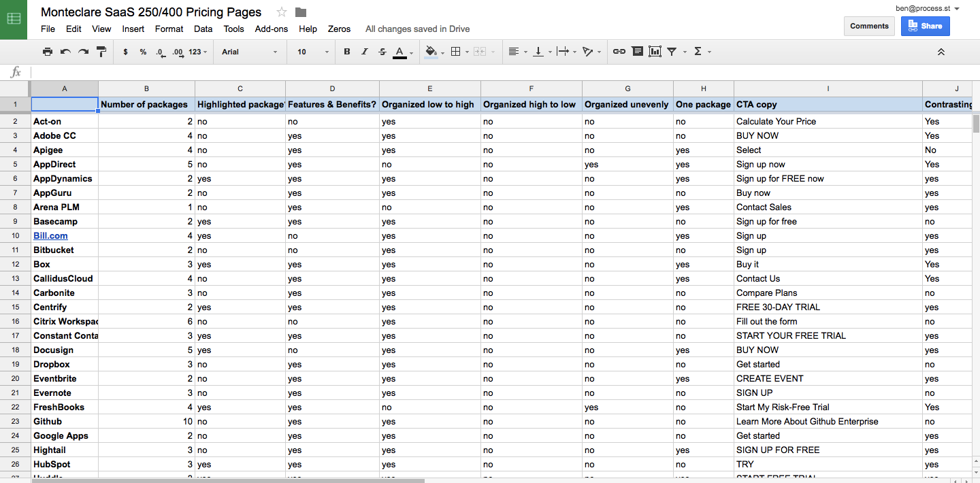This screenshot has width=980, height=483.
Task: Click the spreadsheet title text
Action: pyautogui.click(x=151, y=12)
